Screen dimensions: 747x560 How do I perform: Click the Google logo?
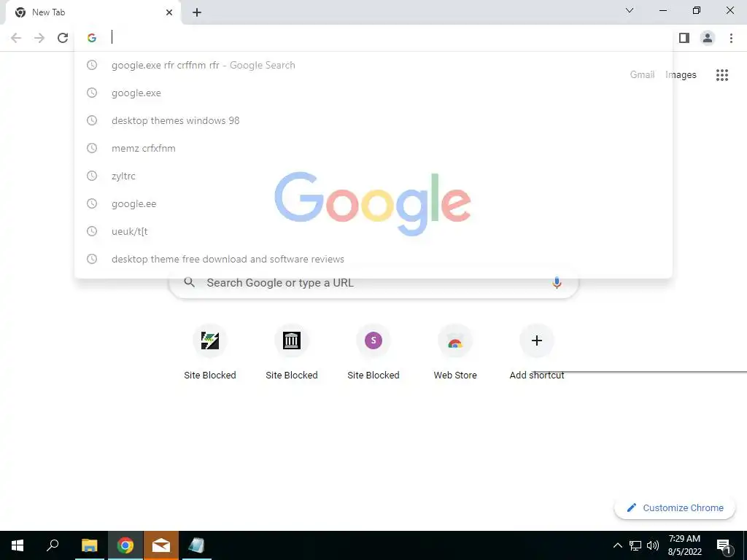pos(373,203)
